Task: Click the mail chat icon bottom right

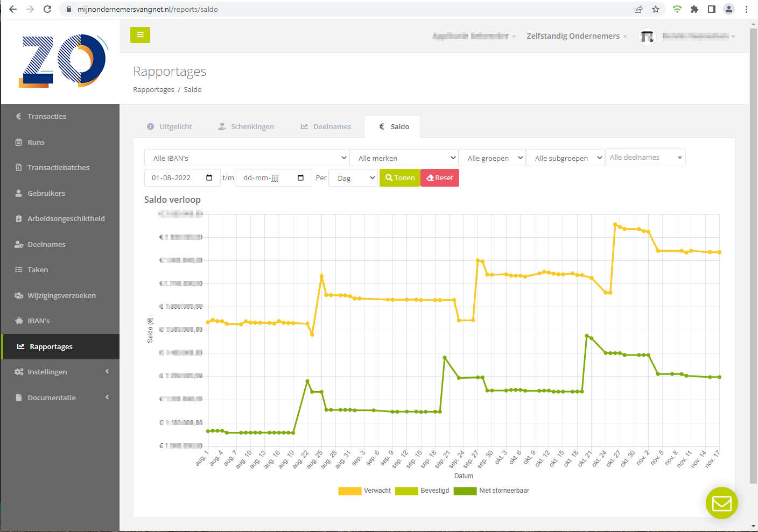Action: coord(721,503)
